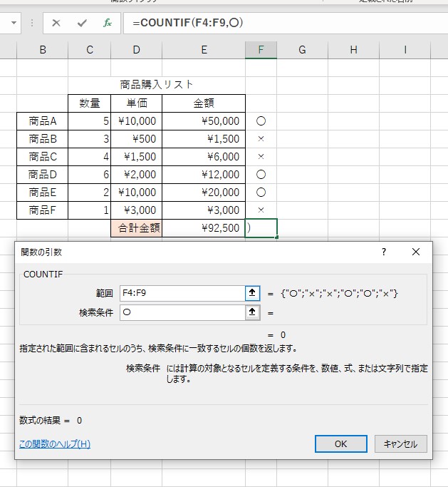
Task: Select column F header
Action: [x=261, y=50]
